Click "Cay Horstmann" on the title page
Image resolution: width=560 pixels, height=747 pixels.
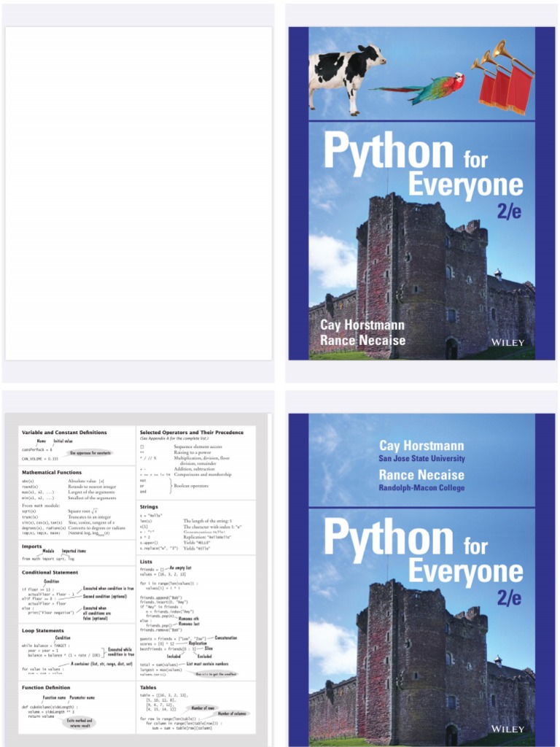421,446
